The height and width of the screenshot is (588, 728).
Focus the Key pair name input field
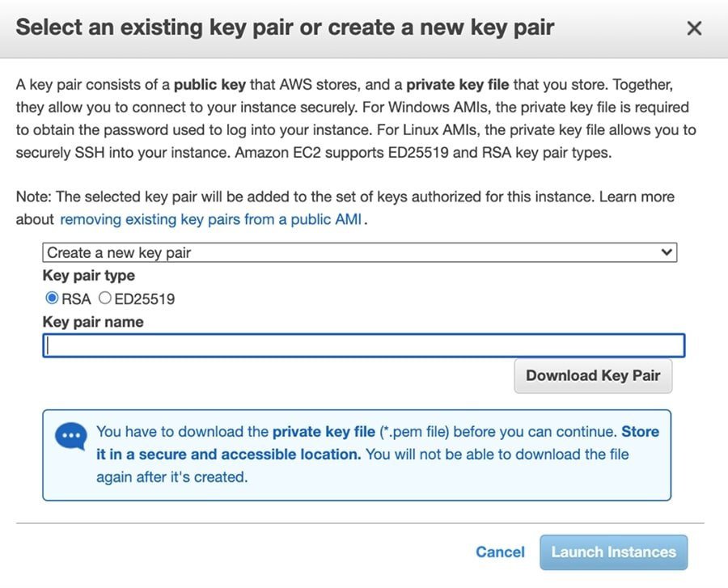pos(364,346)
